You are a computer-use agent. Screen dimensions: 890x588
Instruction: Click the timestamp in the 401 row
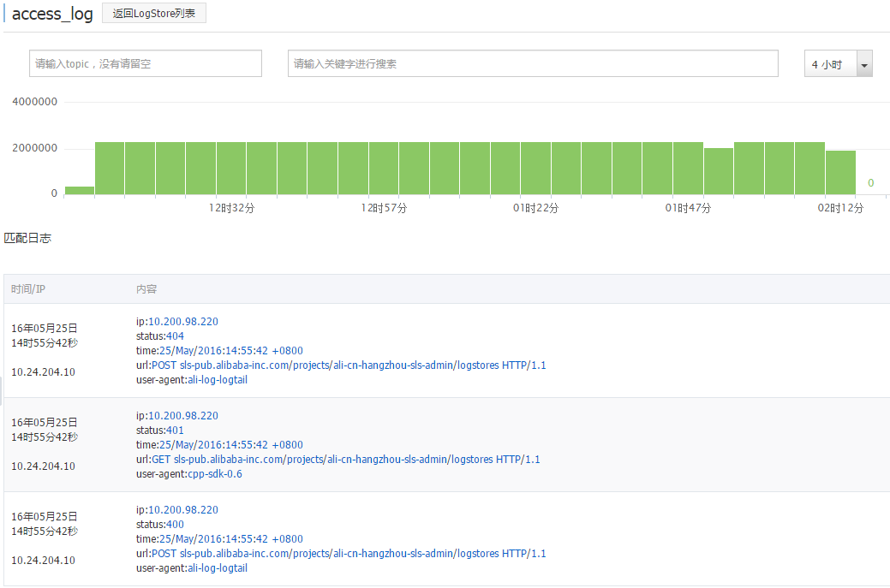(45, 430)
